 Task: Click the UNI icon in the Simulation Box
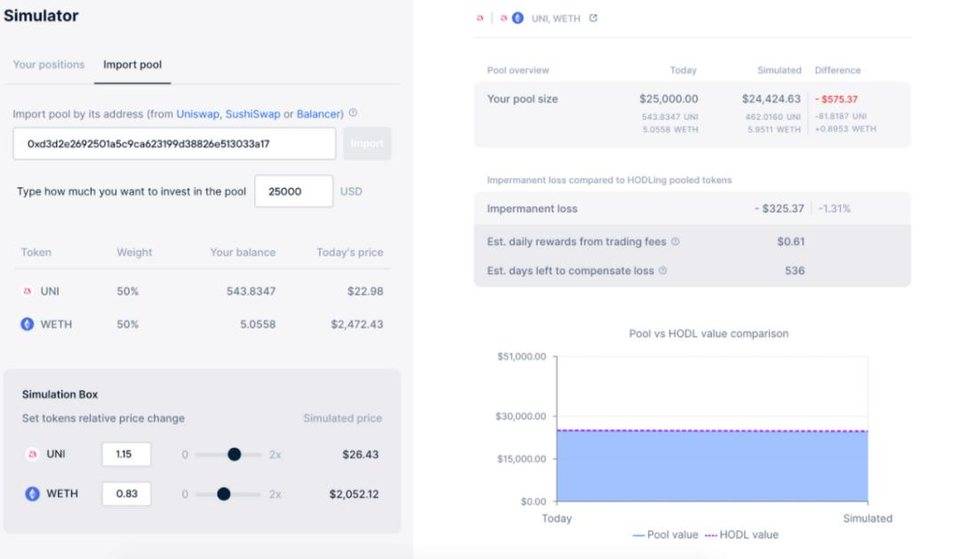pos(32,454)
